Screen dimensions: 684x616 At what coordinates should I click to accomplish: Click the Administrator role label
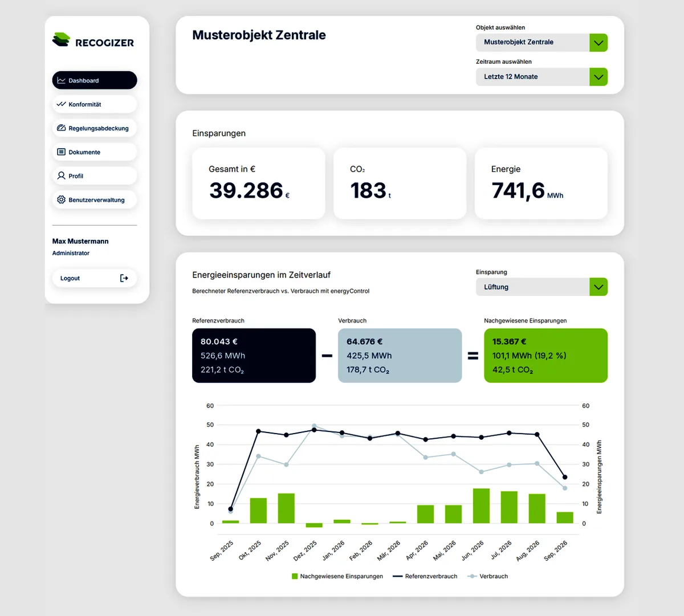[71, 253]
